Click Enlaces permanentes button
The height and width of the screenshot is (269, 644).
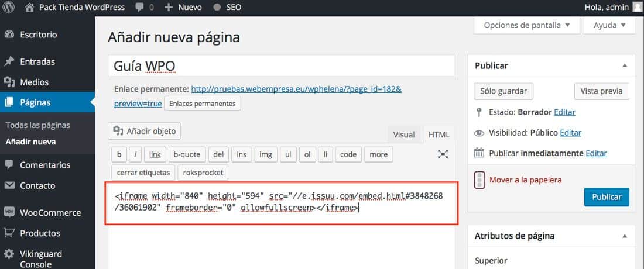(203, 104)
